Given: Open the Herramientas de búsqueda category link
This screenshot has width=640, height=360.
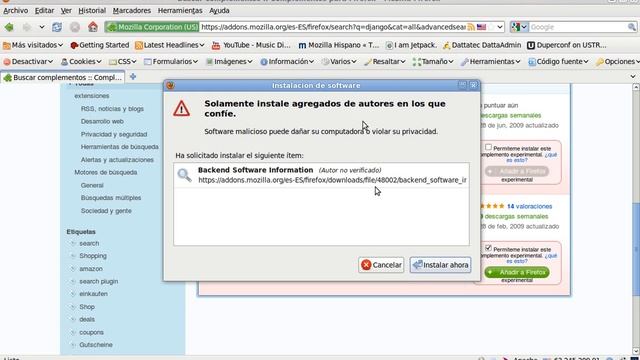Looking at the screenshot, I should click(x=120, y=147).
